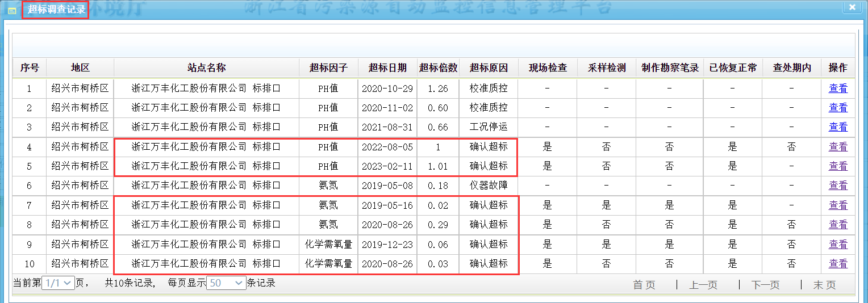Image resolution: width=868 pixels, height=303 pixels.
Task: Click 化学需氧量 cell in row 9
Action: pos(328,245)
